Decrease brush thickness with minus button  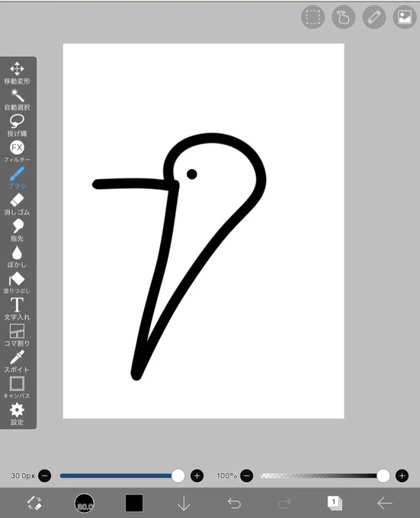click(45, 475)
